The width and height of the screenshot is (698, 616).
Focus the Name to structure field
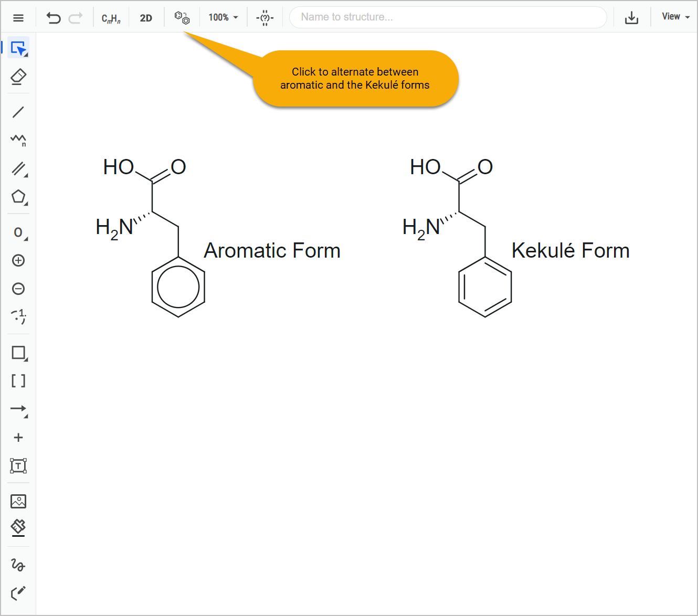(x=448, y=17)
